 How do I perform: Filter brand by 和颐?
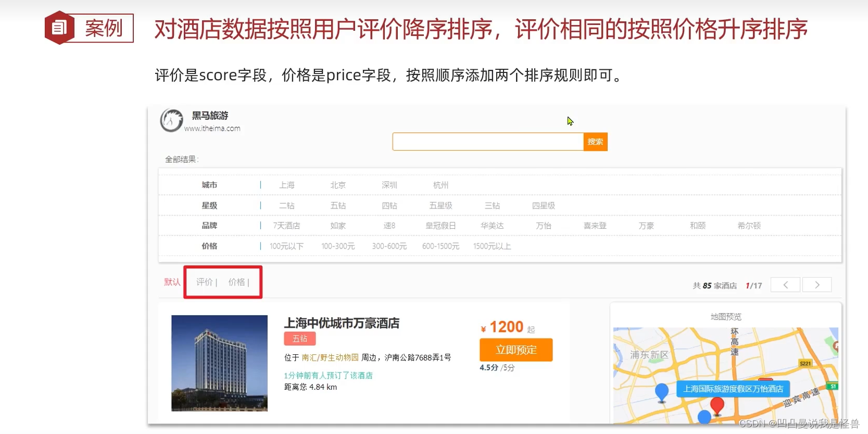(698, 226)
